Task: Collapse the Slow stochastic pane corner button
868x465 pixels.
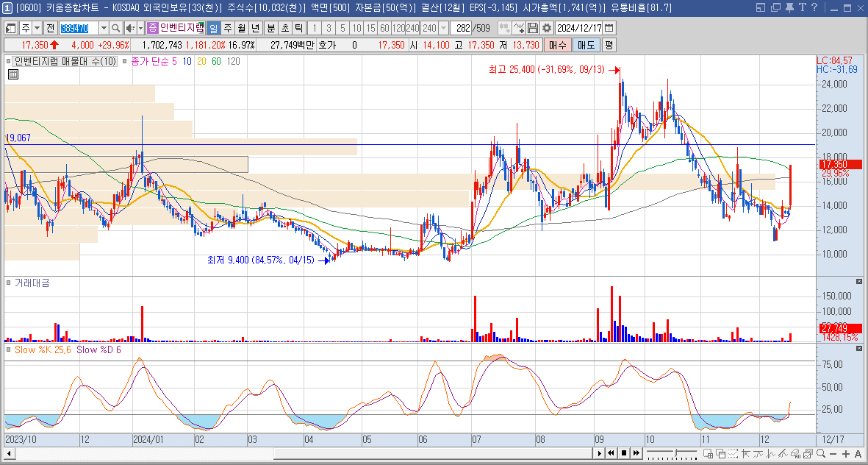Action: tap(859, 349)
